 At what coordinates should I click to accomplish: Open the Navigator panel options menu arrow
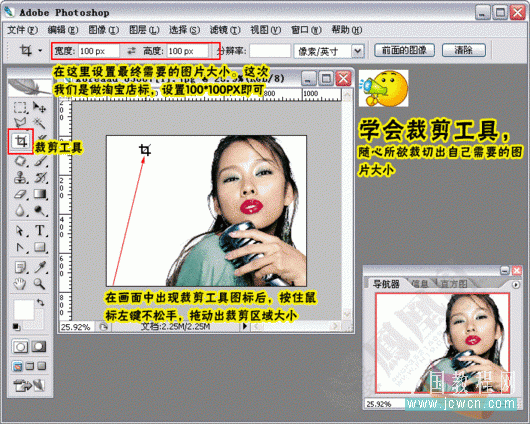[x=515, y=285]
